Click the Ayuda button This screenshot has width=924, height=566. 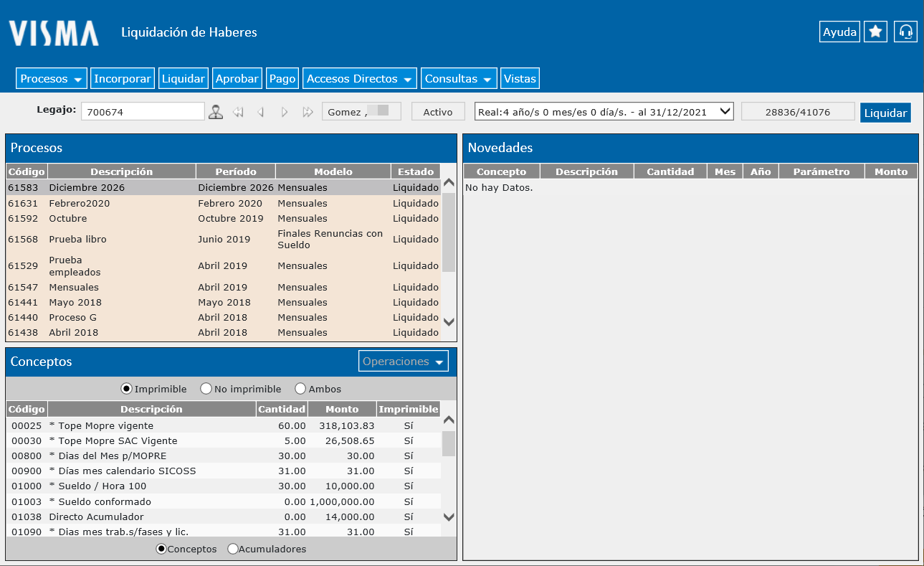(x=839, y=32)
